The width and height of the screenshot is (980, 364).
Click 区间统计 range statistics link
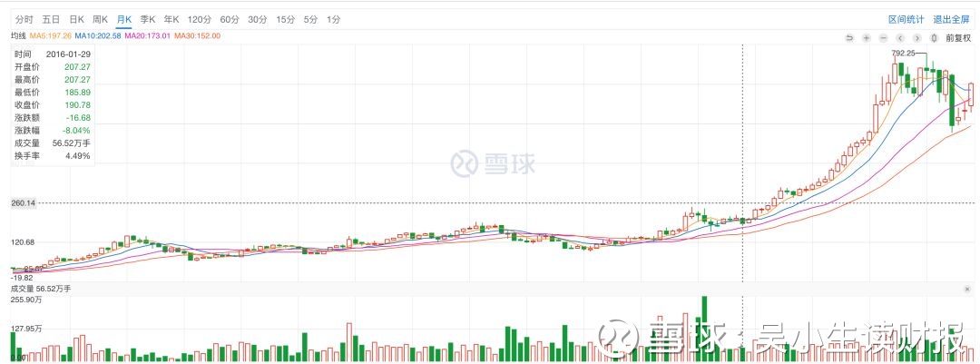906,19
